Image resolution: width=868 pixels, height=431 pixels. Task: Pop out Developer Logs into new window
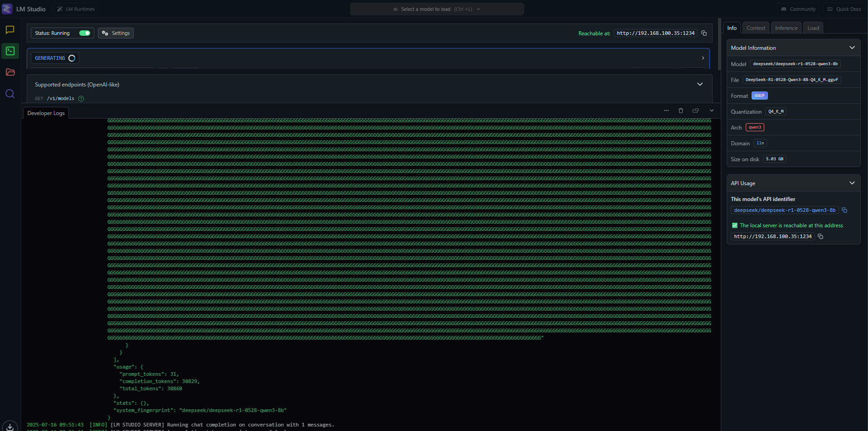tap(696, 110)
